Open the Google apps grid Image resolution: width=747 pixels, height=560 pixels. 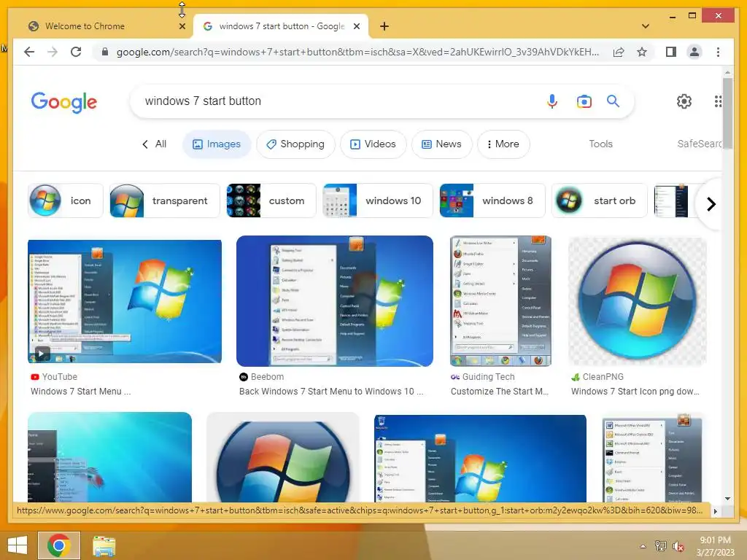(x=718, y=101)
